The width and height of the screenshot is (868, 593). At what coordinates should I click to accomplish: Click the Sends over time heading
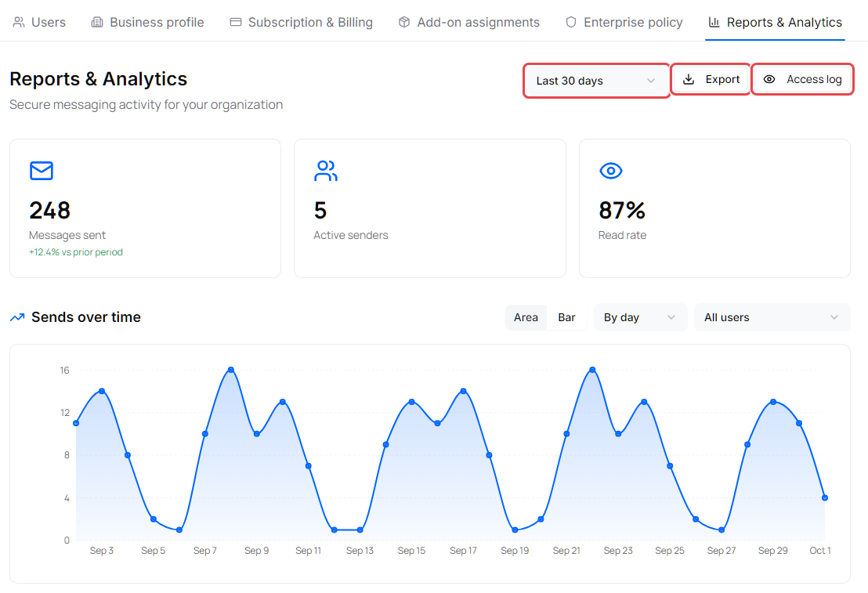pyautogui.click(x=86, y=317)
